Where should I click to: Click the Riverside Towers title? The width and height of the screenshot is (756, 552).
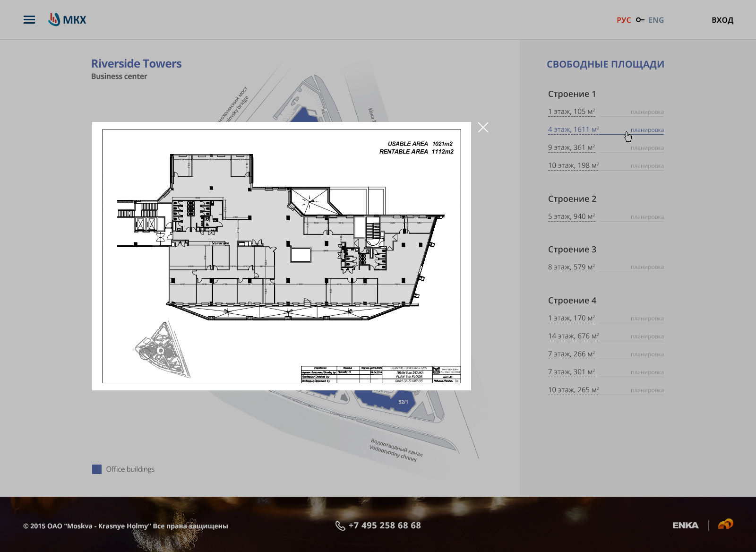136,63
